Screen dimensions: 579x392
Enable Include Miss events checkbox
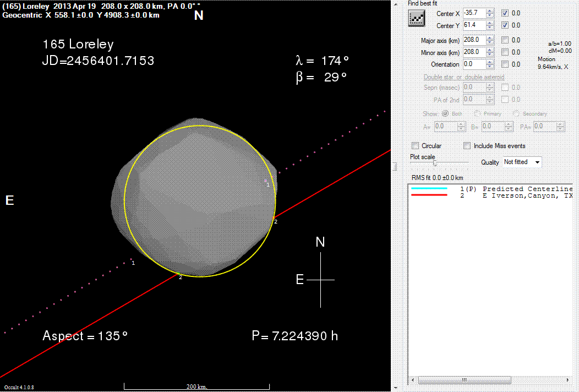[x=467, y=145]
